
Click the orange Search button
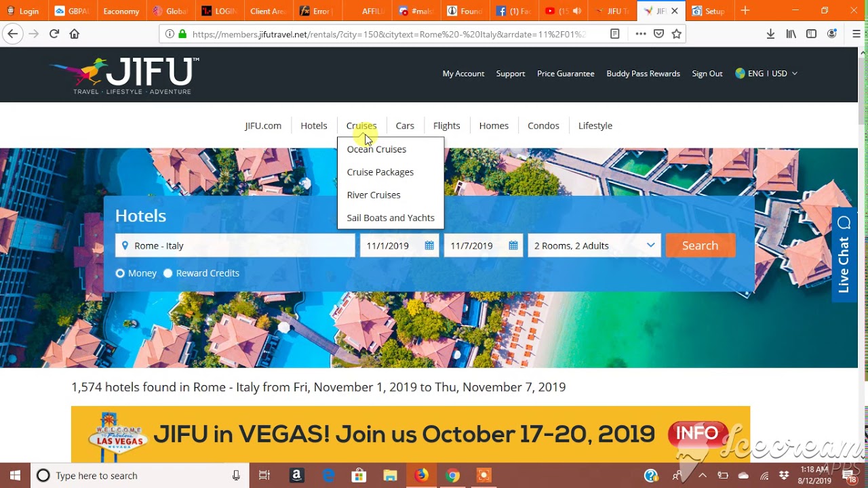pos(701,245)
